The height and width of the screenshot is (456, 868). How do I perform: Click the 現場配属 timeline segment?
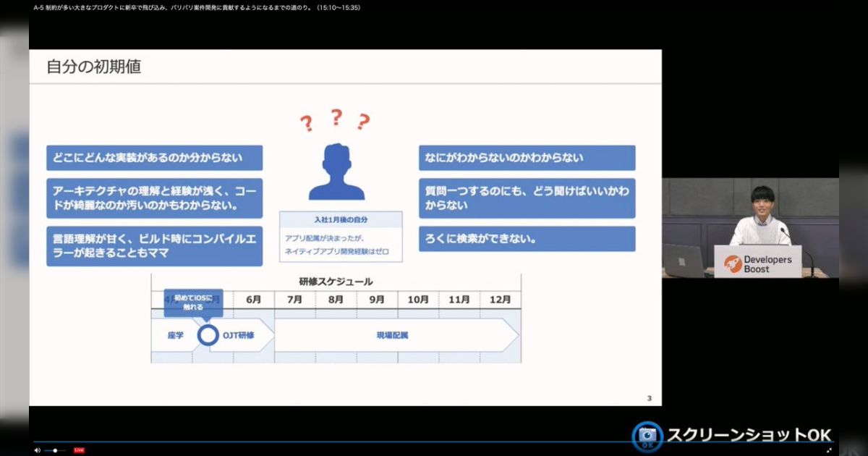tap(393, 335)
